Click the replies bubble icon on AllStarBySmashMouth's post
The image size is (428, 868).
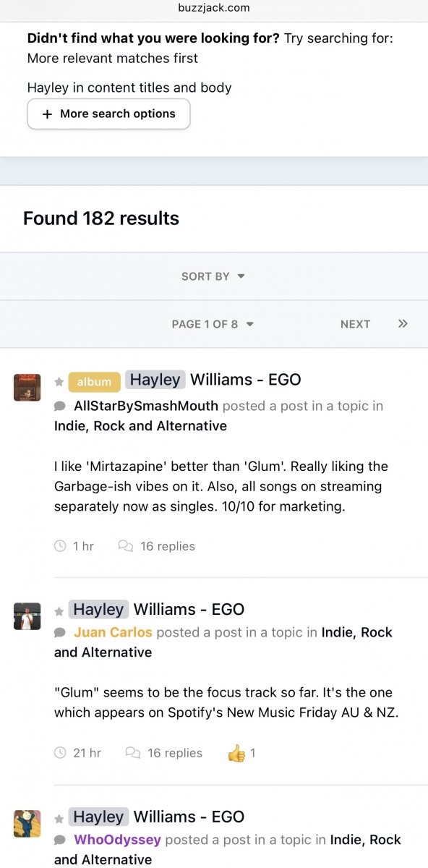point(125,546)
